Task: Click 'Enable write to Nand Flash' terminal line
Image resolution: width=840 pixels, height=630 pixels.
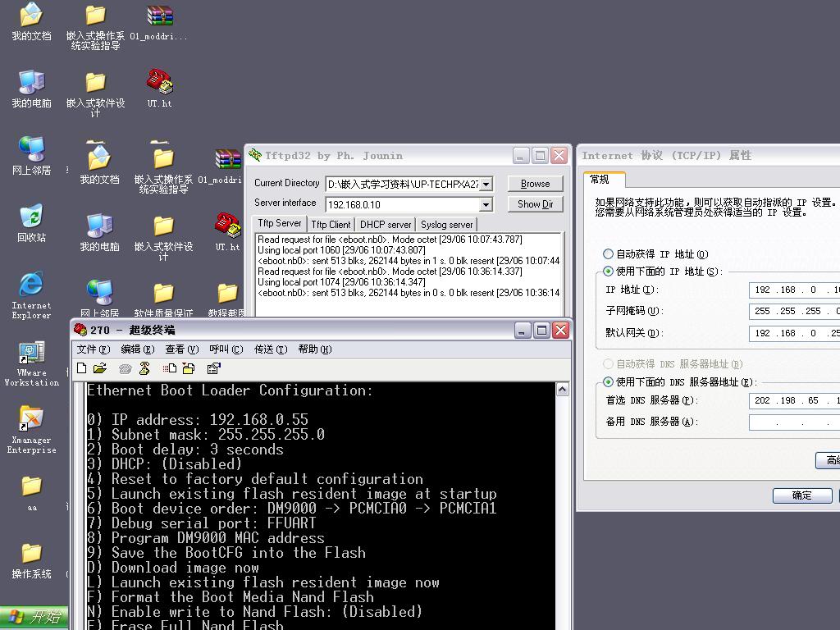Action: (255, 612)
